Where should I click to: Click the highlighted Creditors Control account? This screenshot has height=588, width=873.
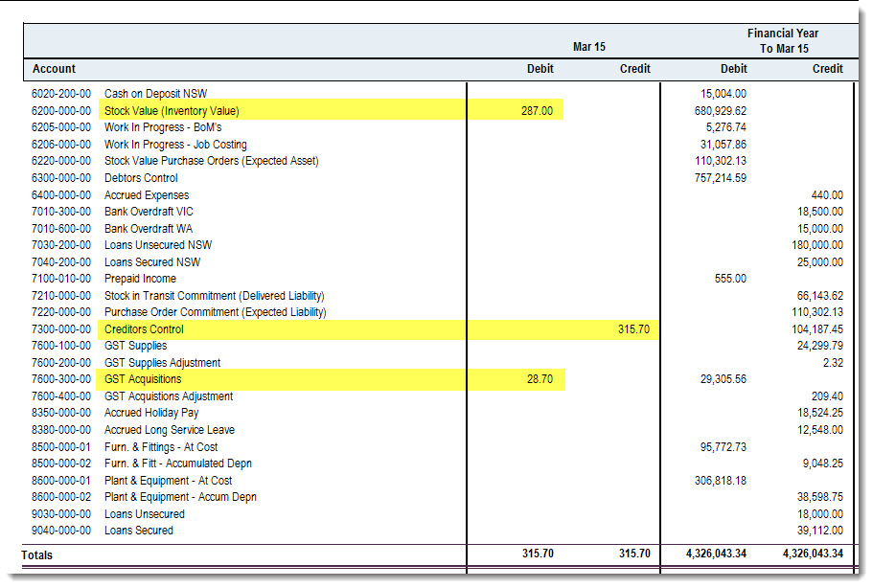(x=144, y=329)
